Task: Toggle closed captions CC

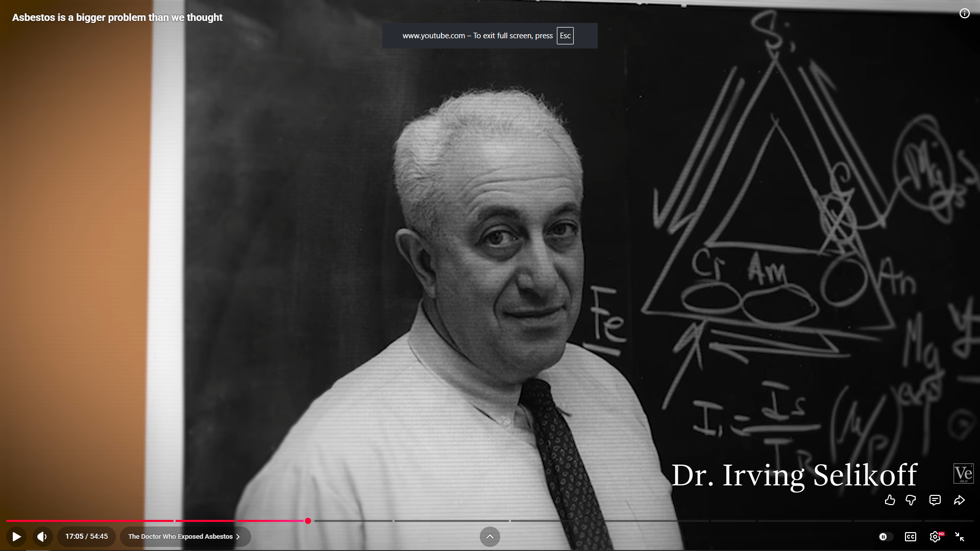Action: tap(910, 537)
